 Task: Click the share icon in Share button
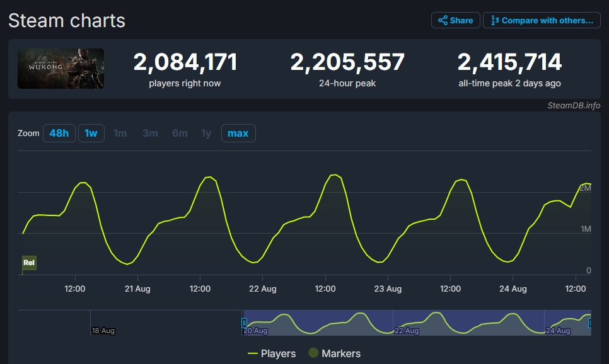coord(443,20)
